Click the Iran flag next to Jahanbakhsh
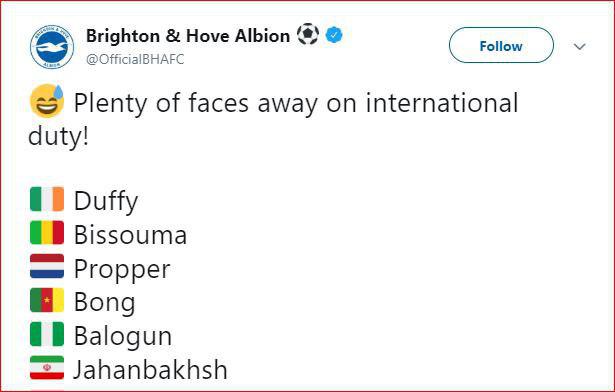 click(47, 368)
